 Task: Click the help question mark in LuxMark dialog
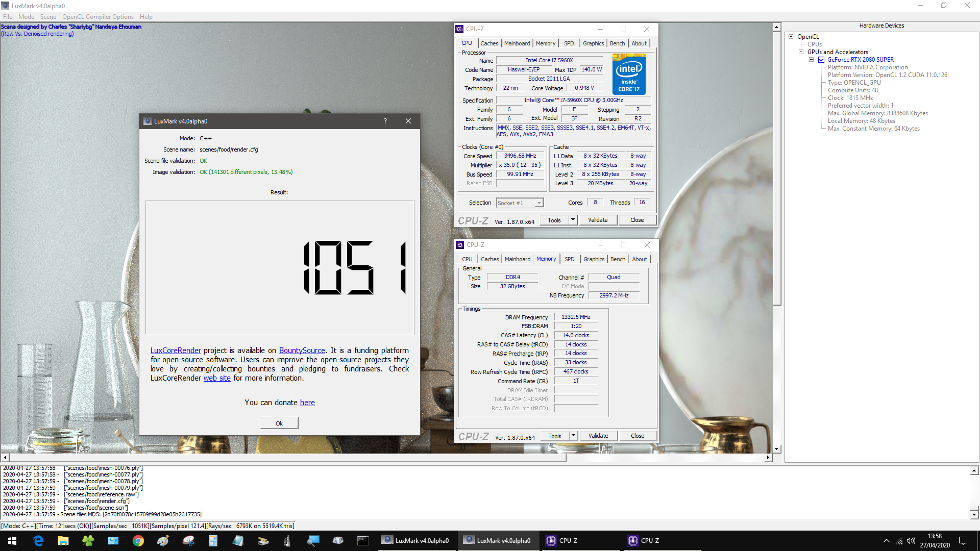pyautogui.click(x=385, y=121)
